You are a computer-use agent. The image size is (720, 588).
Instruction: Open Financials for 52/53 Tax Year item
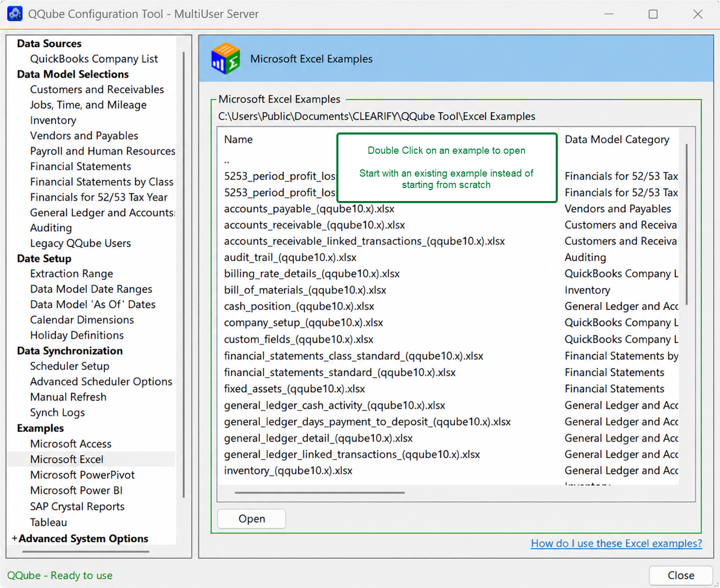pos(99,197)
